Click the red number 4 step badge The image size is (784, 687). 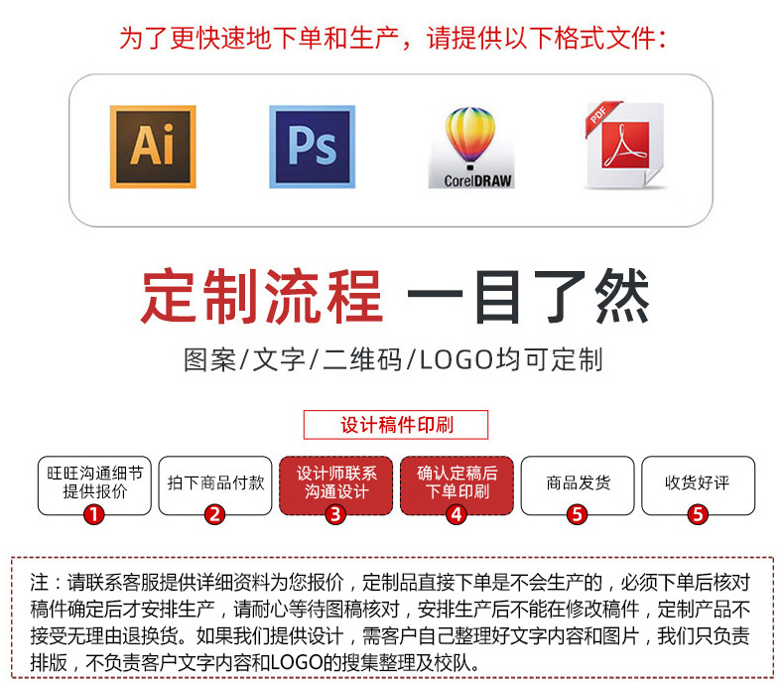click(x=456, y=514)
